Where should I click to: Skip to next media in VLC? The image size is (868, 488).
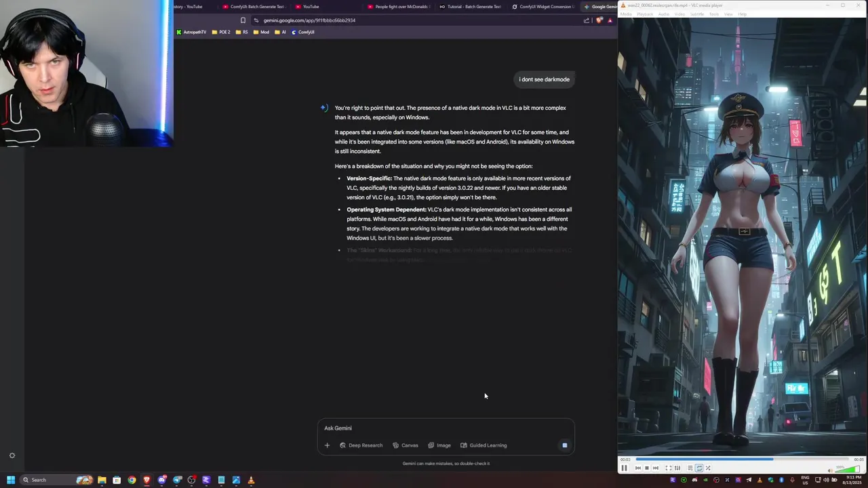pos(656,468)
